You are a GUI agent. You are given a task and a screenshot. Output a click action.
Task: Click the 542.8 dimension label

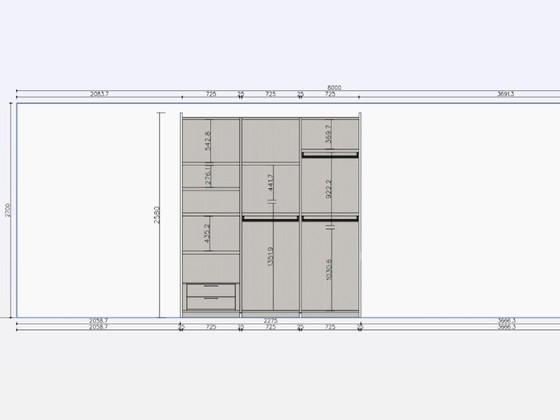pos(208,141)
